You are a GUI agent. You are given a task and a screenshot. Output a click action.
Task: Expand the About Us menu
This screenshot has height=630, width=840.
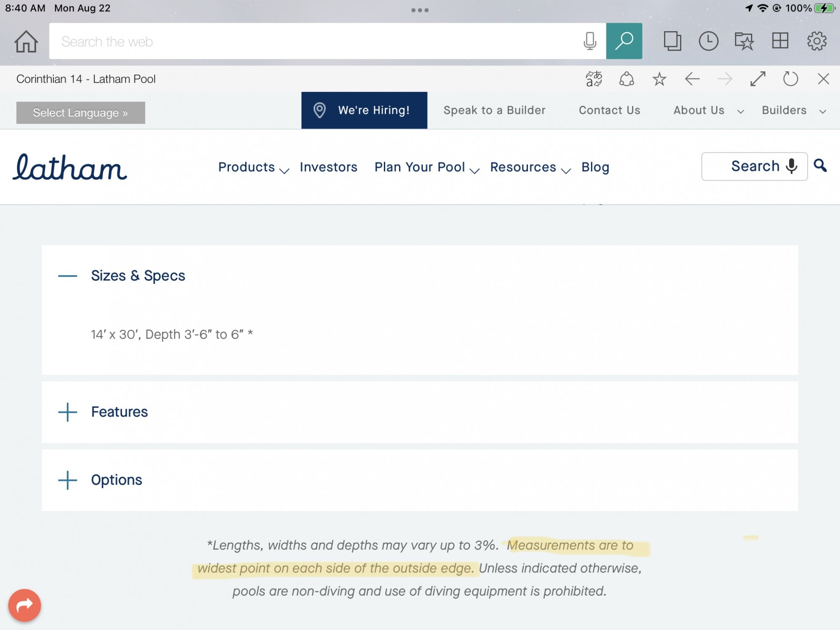tap(709, 110)
